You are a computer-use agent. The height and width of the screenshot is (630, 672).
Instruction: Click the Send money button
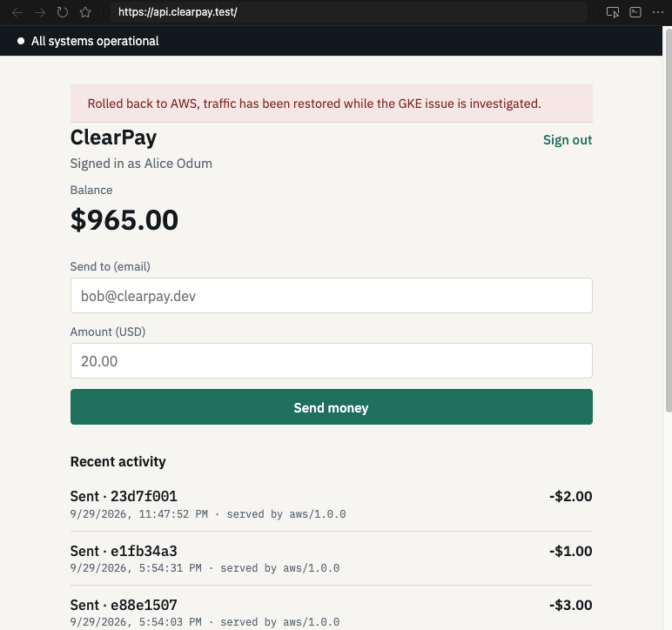332,407
